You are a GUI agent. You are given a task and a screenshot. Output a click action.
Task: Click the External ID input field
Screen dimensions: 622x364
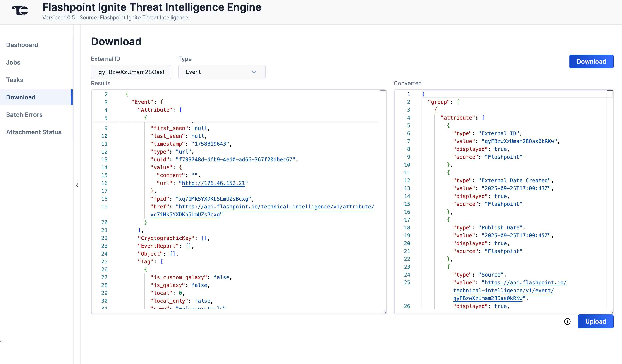tap(131, 72)
